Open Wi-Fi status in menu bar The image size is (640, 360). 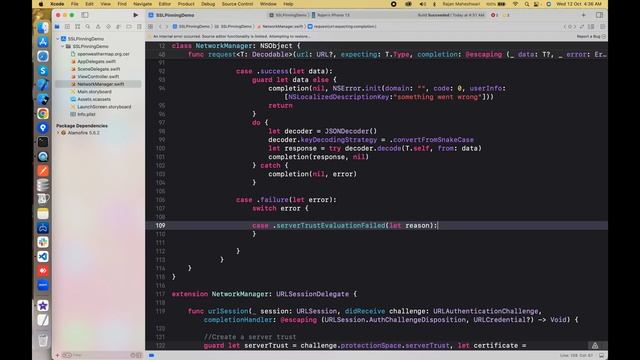pyautogui.click(x=516, y=4)
